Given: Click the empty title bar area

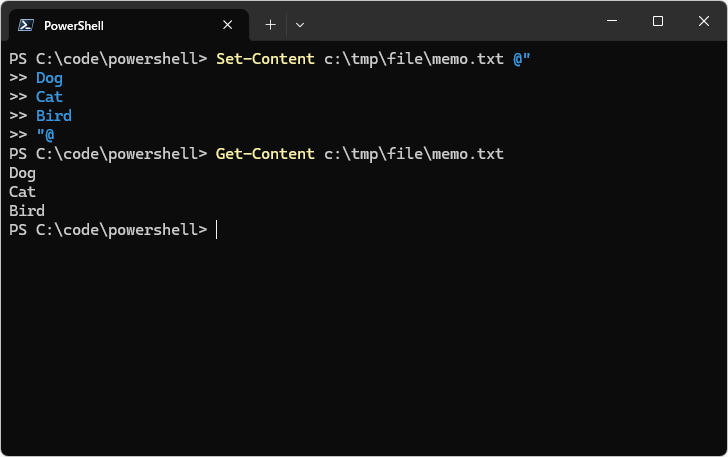Looking at the screenshot, I should pos(450,22).
